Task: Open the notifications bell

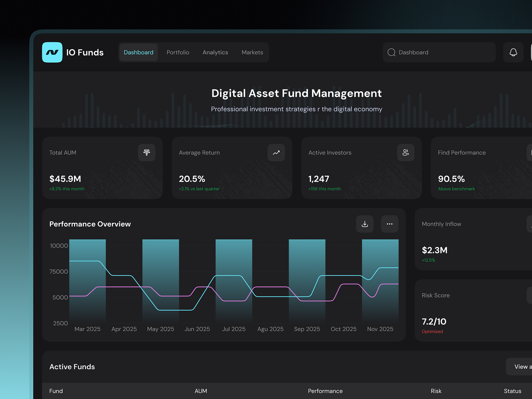Action: point(513,52)
